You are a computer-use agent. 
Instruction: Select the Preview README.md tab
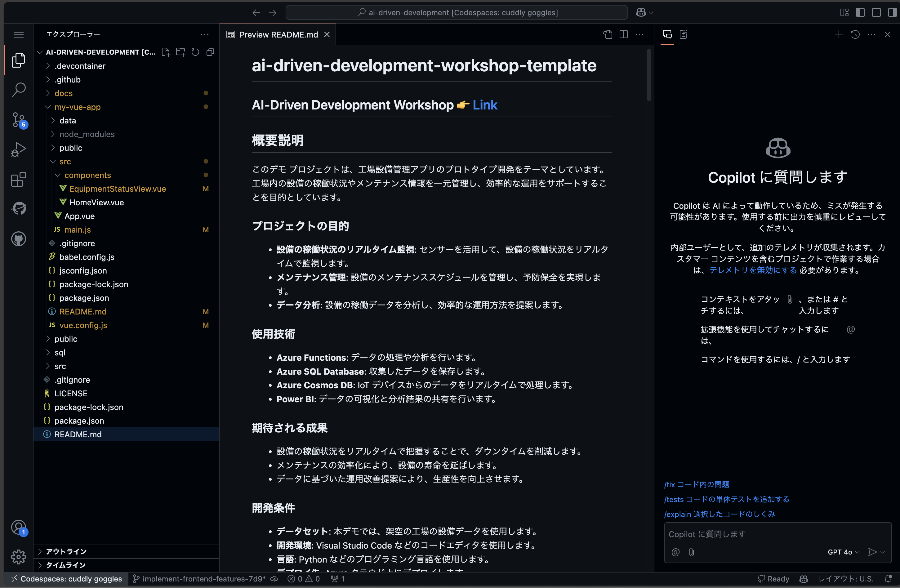pyautogui.click(x=278, y=34)
